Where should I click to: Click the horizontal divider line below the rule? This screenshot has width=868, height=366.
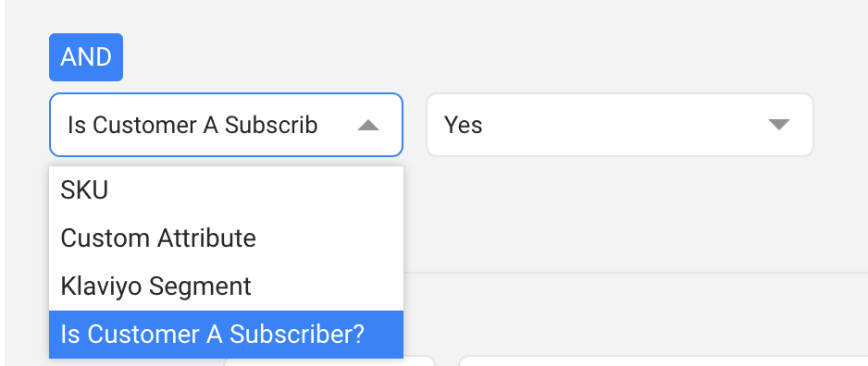pos(636,272)
